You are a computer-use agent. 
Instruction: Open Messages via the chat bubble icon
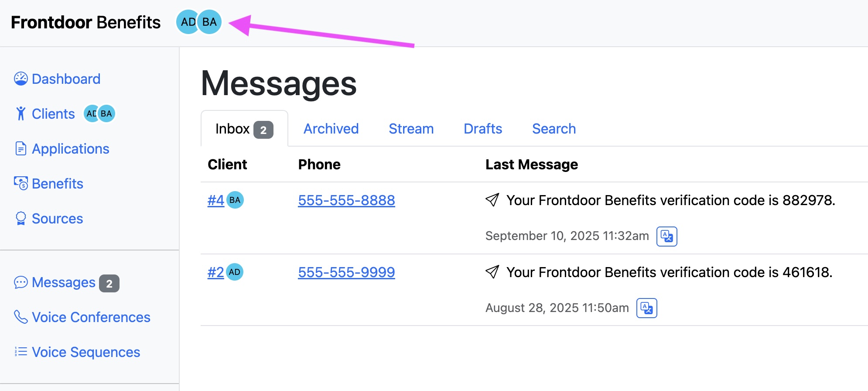(x=21, y=282)
